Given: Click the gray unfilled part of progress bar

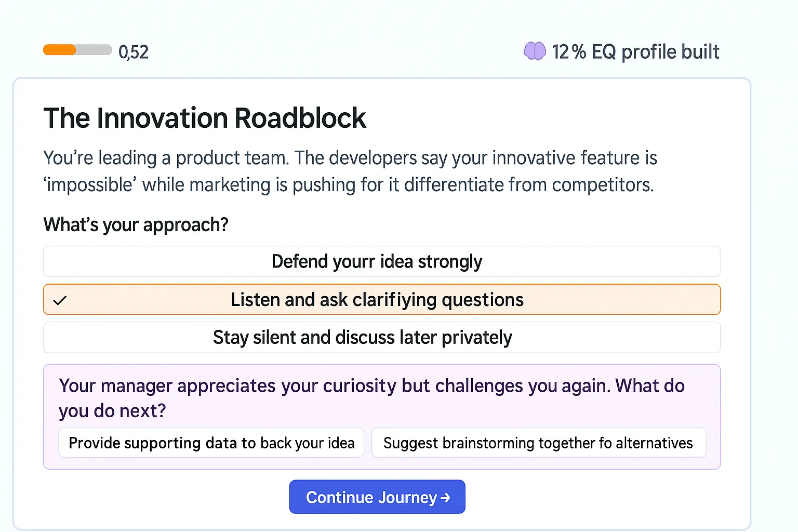Looking at the screenshot, I should click(x=94, y=50).
